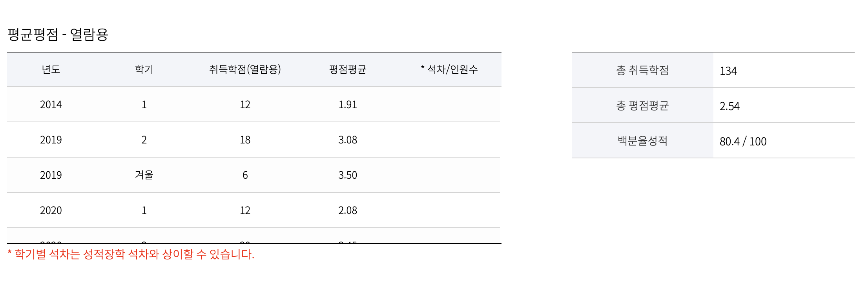The width and height of the screenshot is (868, 283).
Task: Click the 18 credits cell
Action: pos(245,140)
